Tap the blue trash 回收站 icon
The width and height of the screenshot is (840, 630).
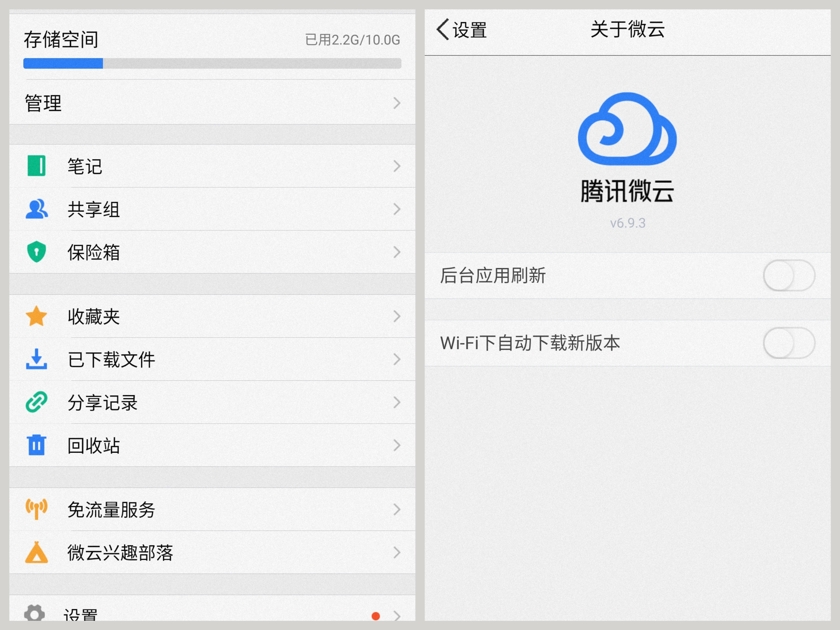tap(36, 445)
